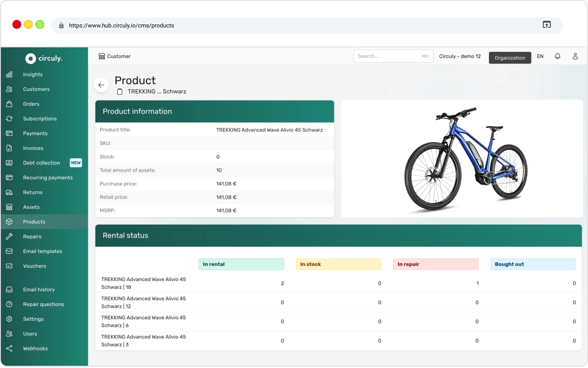Click the Customers people icon
Screen dimensions: 588x368
(x=9, y=89)
